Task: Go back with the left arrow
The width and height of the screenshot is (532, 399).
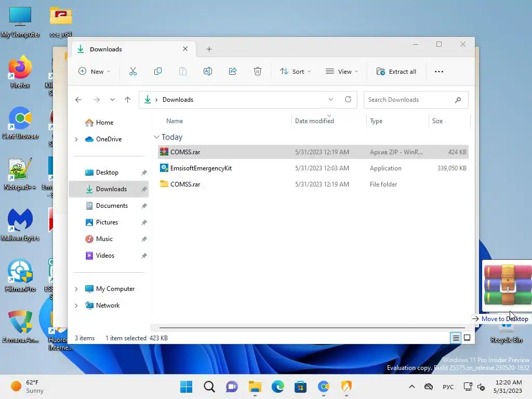Action: tap(78, 100)
